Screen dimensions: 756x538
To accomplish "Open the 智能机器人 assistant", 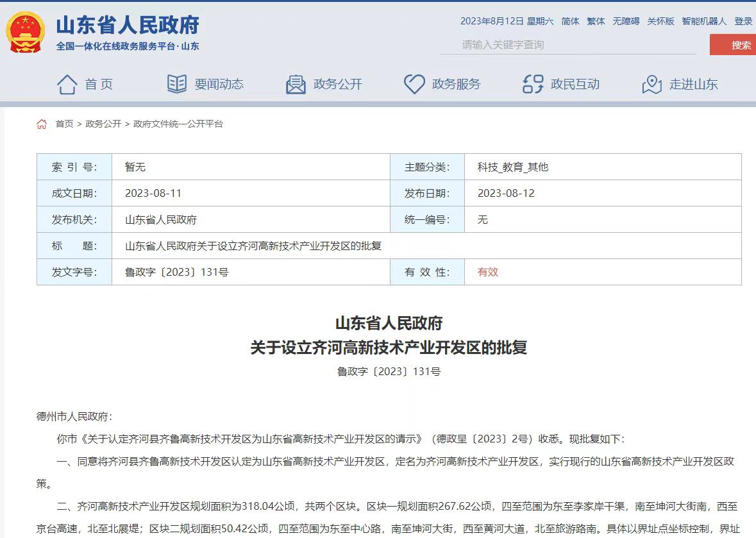I will point(704,21).
